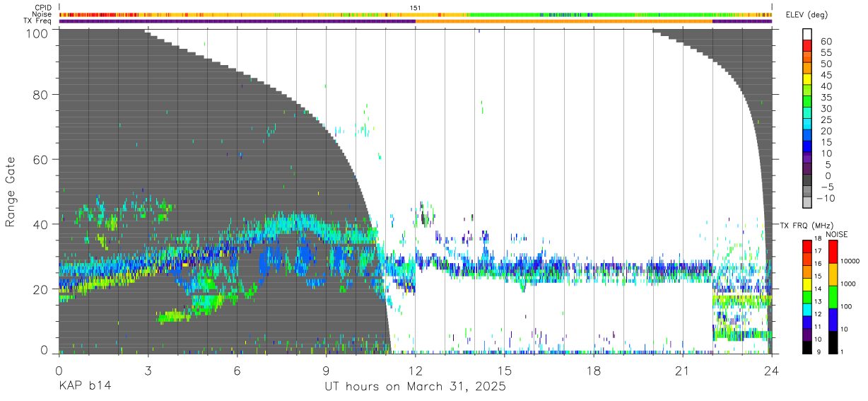The height and width of the screenshot is (401, 868).
Task: Click the '18' UT hour tick label
Action: [594, 370]
